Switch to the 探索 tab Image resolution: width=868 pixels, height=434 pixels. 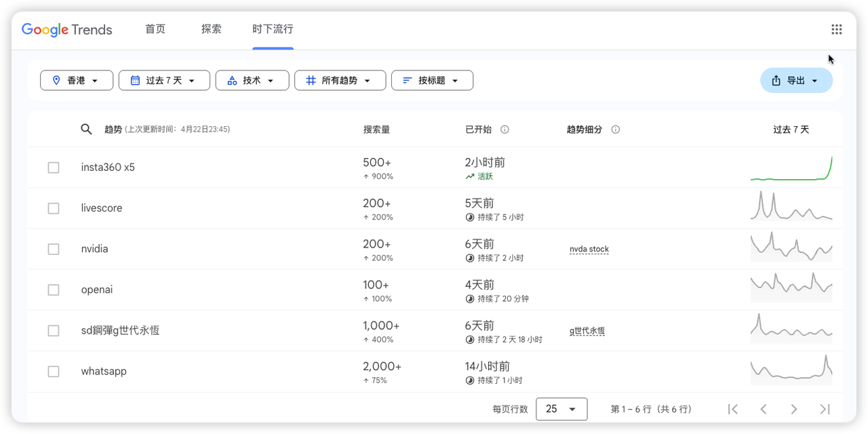(x=211, y=29)
